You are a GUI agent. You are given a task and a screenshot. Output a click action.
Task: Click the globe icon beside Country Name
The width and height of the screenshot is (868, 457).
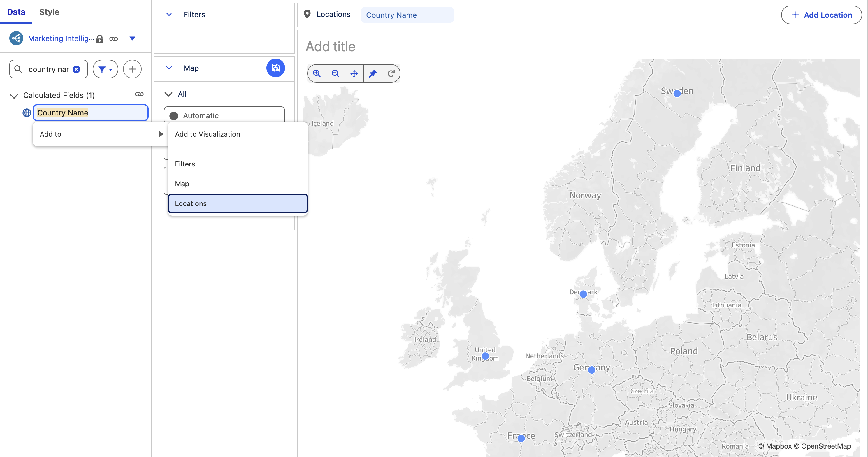click(27, 113)
